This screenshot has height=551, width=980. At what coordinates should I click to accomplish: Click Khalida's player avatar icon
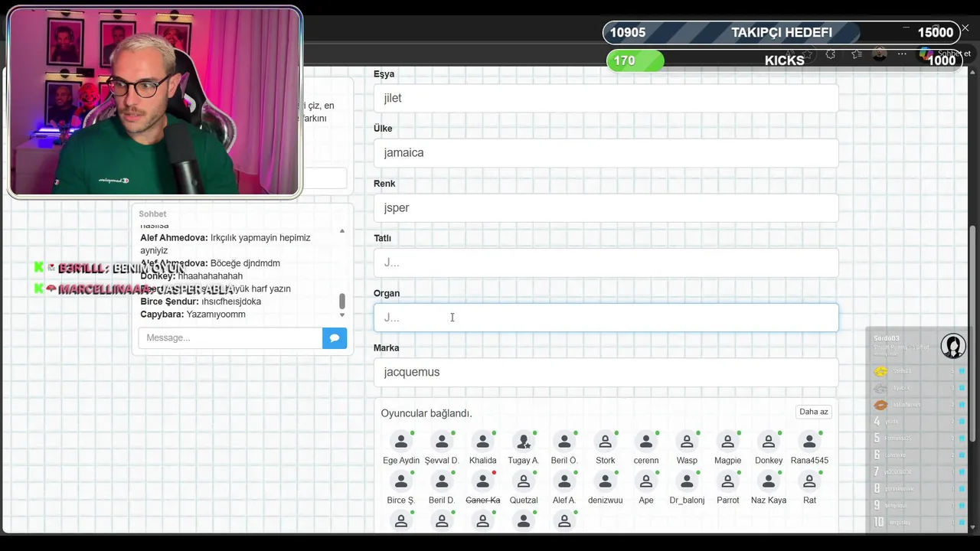482,441
